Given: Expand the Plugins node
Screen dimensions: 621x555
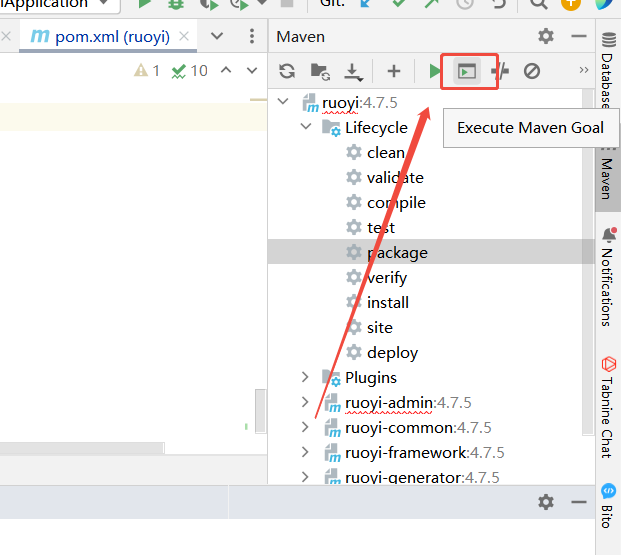Looking at the screenshot, I should [x=305, y=377].
